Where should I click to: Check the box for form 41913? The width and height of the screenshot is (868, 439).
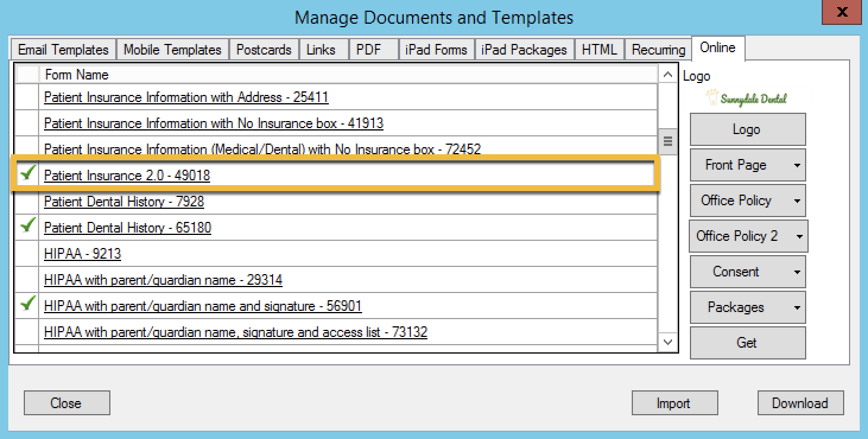(27, 123)
